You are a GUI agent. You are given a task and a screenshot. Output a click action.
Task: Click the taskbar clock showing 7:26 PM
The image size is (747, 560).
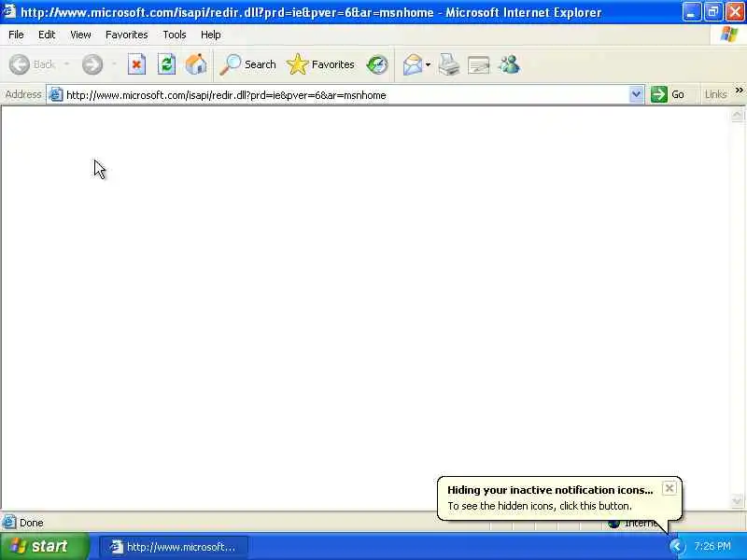[712, 546]
